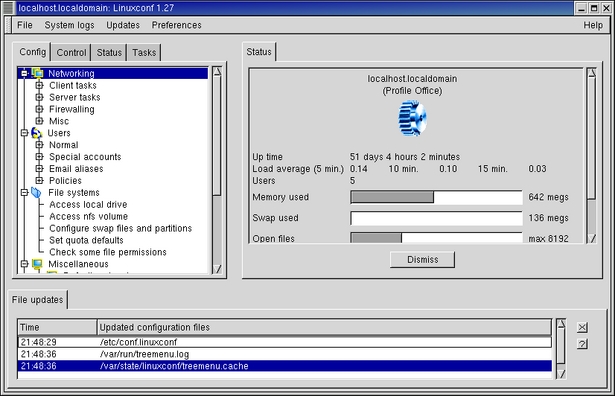The image size is (615, 396).
Task: Select Configure swap files and partitions
Action: point(120,228)
